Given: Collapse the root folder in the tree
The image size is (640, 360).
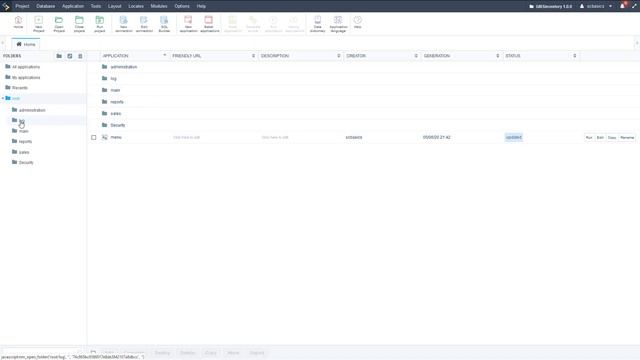Looking at the screenshot, I should (3, 98).
